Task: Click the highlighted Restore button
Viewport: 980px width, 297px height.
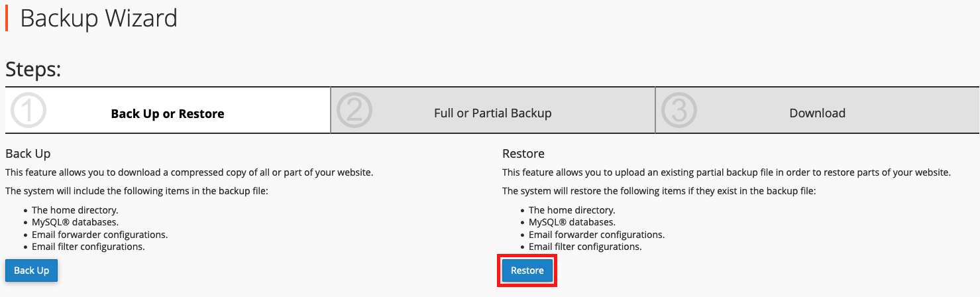Action: pos(527,270)
